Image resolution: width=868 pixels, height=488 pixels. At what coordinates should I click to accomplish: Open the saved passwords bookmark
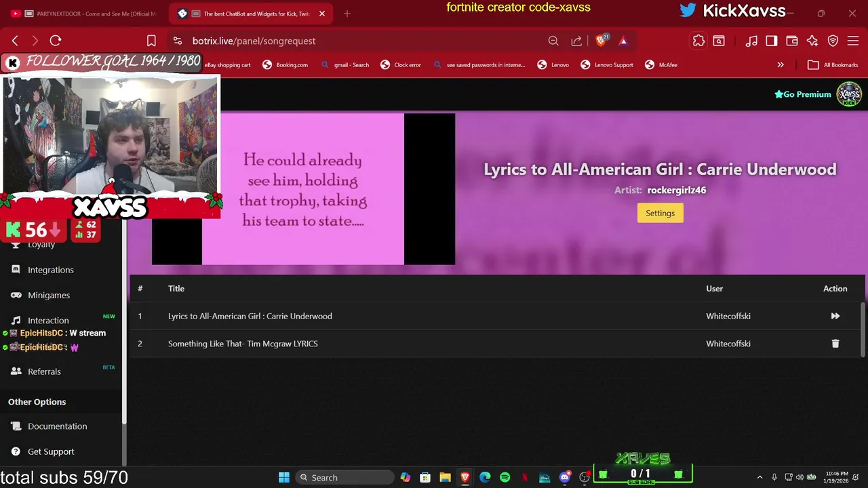[x=478, y=65]
